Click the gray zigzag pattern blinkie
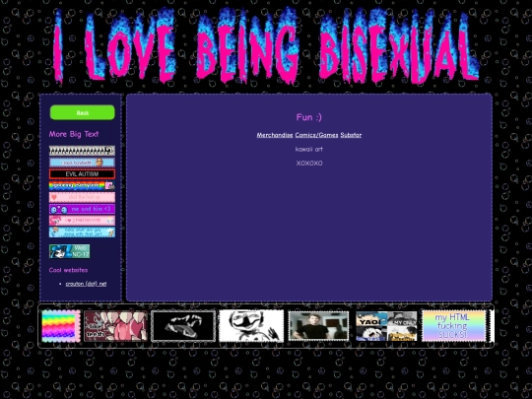Viewport: 532px width, 399px height. click(x=82, y=151)
